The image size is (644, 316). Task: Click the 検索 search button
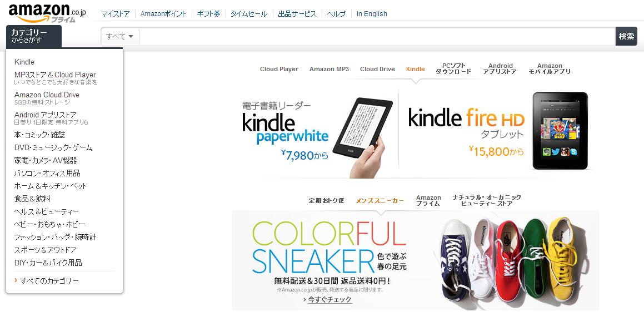[x=626, y=36]
